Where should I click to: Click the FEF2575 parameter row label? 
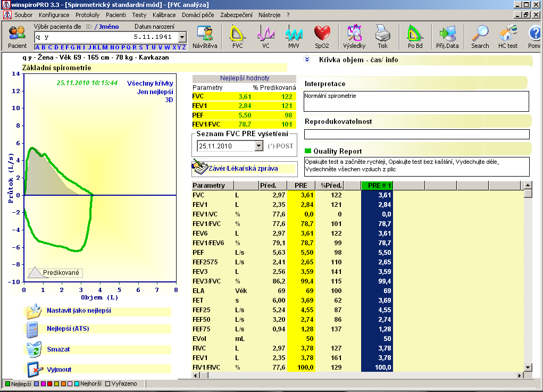point(205,262)
